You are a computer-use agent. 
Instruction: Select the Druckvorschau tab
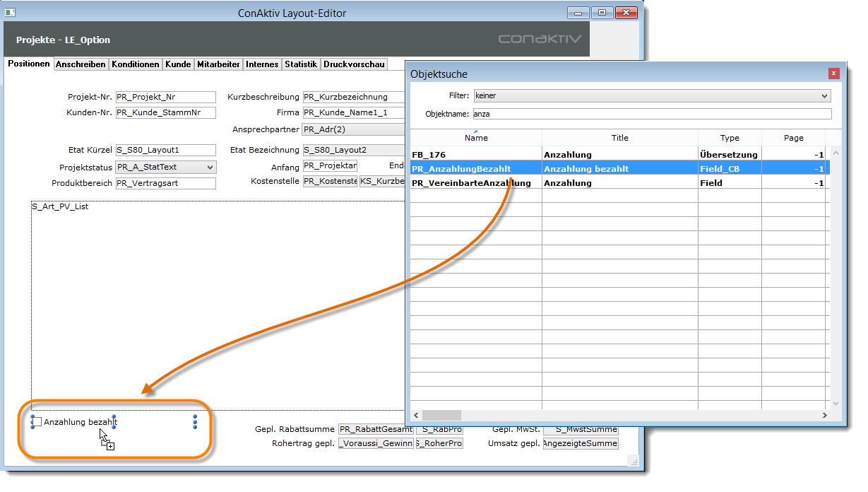354,64
